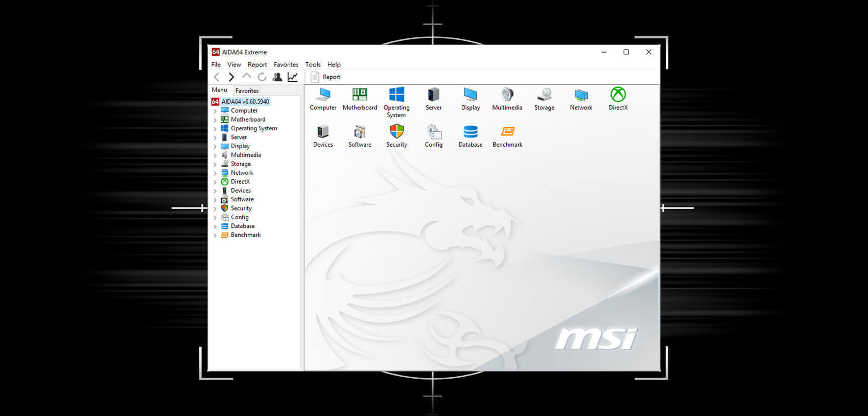Expand the DirectX tree node
The image size is (868, 416).
tap(215, 182)
